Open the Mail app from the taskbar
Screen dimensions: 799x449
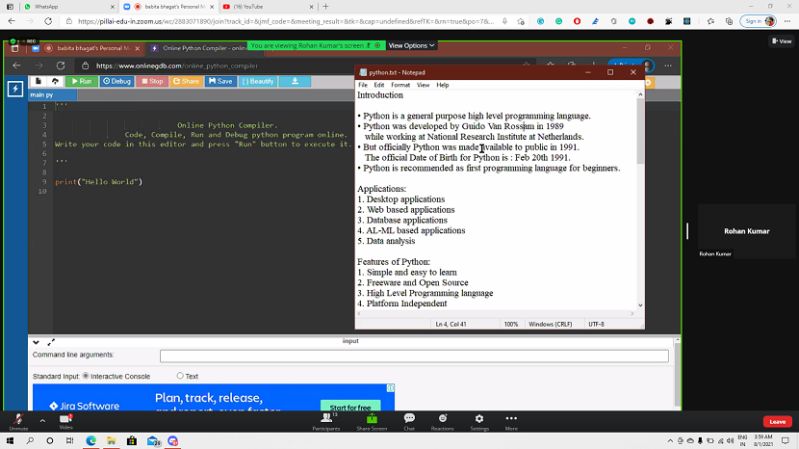153,441
